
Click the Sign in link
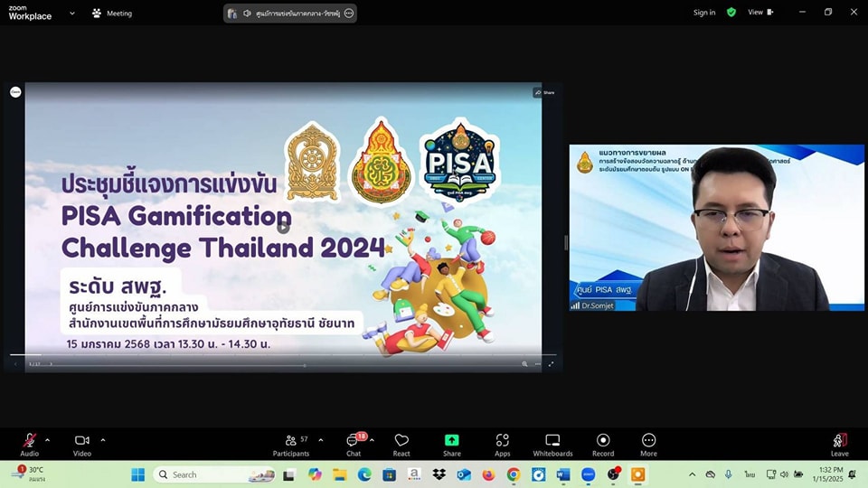coord(704,12)
